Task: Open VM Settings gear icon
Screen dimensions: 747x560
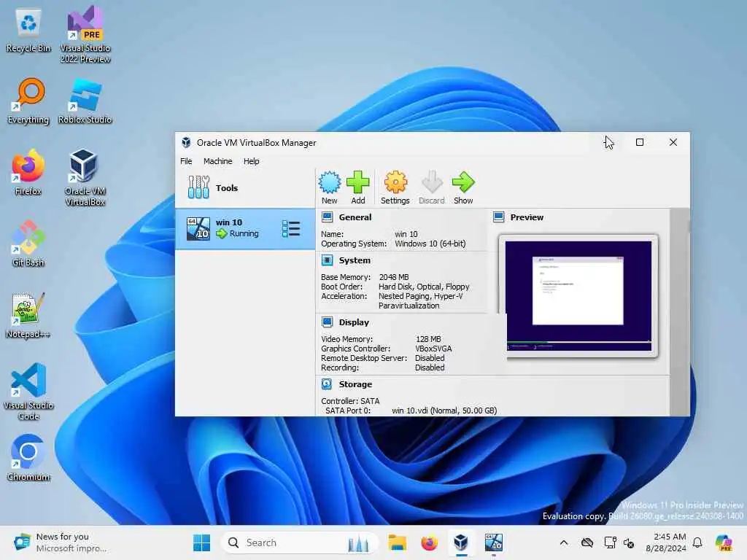Action: [395, 182]
